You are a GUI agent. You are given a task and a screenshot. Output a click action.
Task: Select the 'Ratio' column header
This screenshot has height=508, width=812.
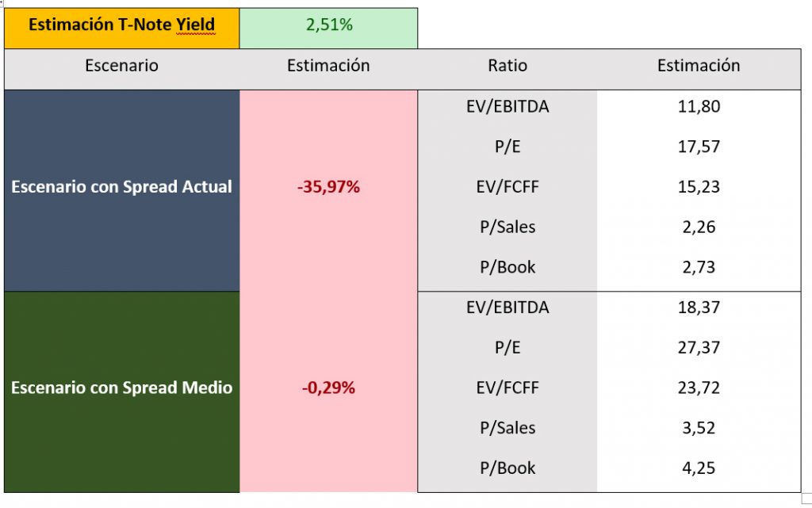[x=507, y=66]
